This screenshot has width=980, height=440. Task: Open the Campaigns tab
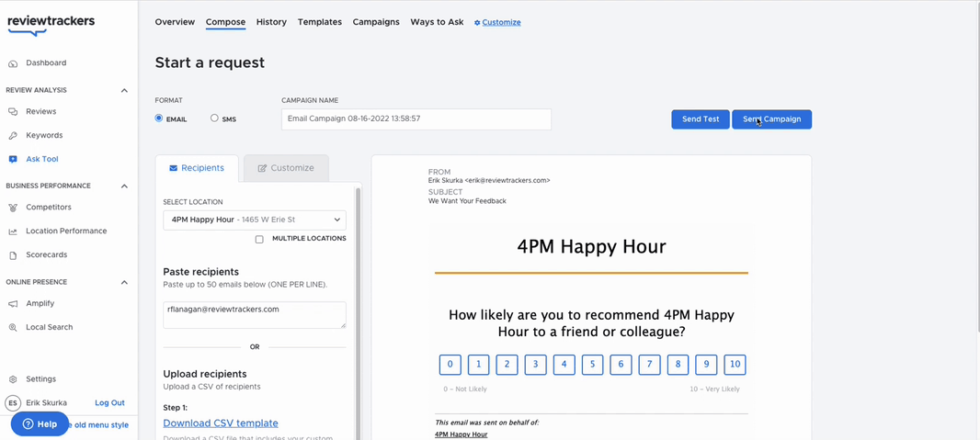click(376, 22)
